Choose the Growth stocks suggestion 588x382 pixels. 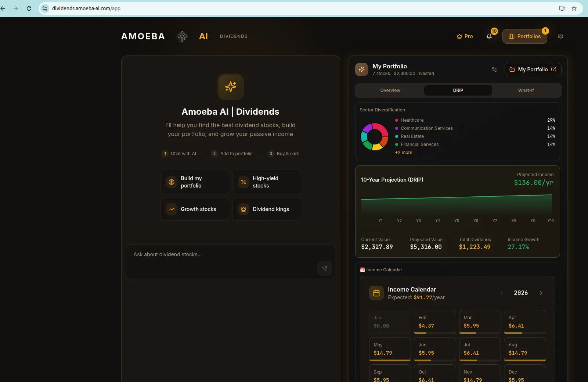195,209
